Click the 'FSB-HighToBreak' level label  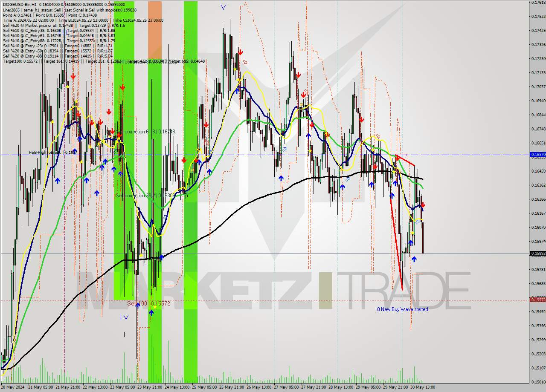tap(53, 152)
